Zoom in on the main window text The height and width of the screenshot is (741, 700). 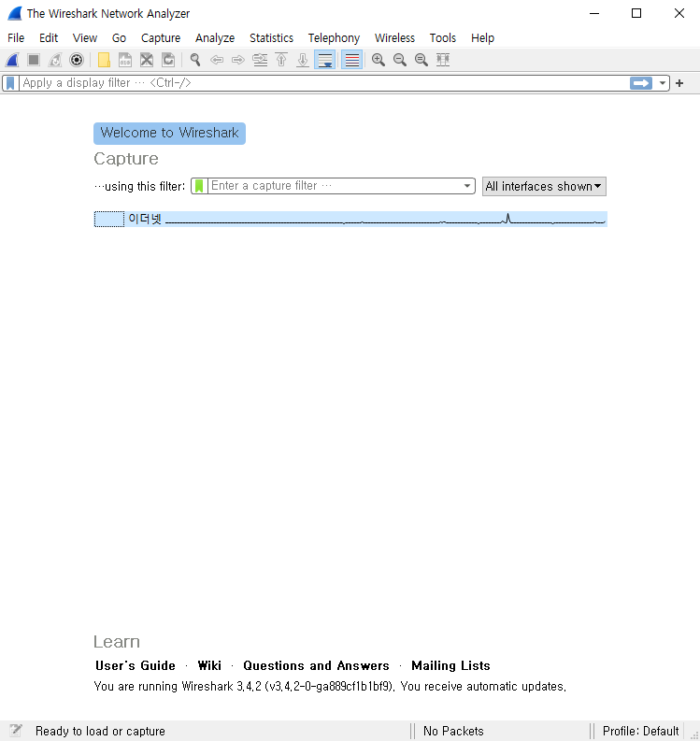click(x=379, y=60)
